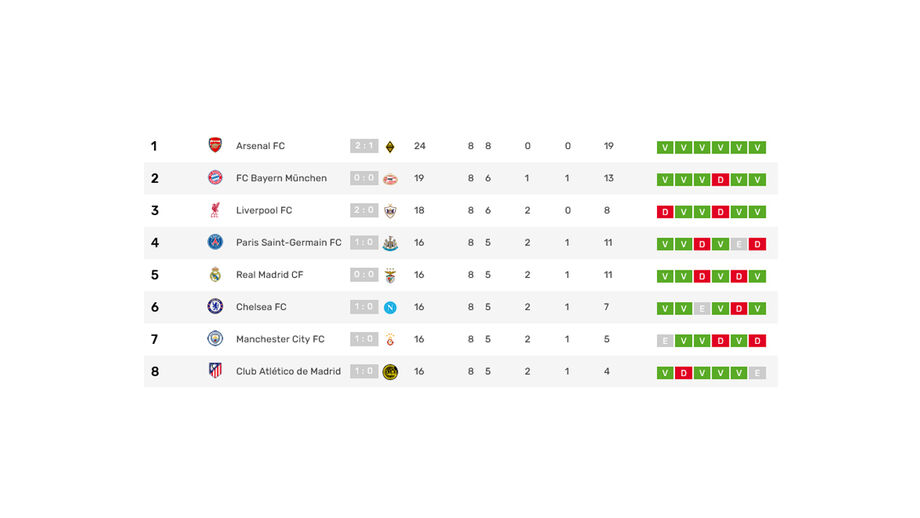Click the 2 : 1 score badge for Arsenal
The width and height of the screenshot is (920, 518).
coord(364,146)
